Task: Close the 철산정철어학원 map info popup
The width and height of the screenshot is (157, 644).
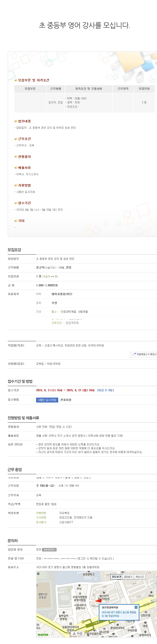Action: 136,607
